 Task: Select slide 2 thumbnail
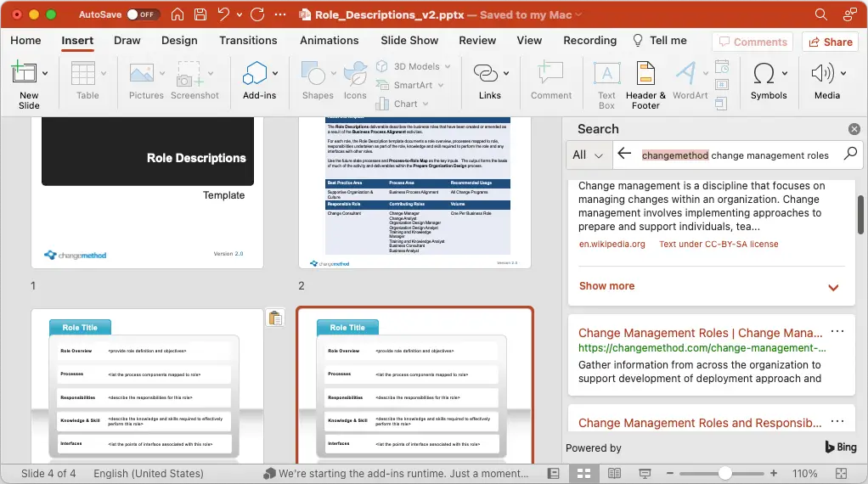pyautogui.click(x=414, y=193)
